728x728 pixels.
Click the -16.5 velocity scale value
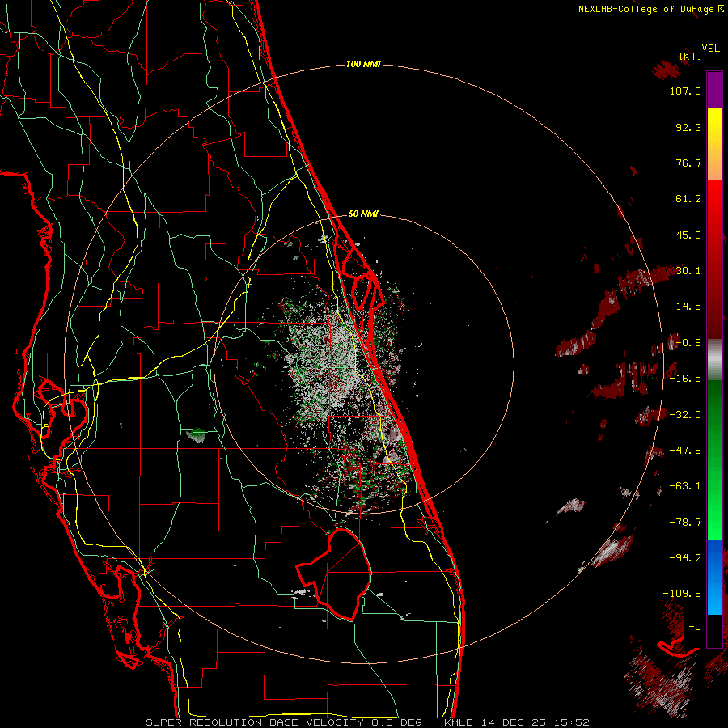[x=685, y=378]
